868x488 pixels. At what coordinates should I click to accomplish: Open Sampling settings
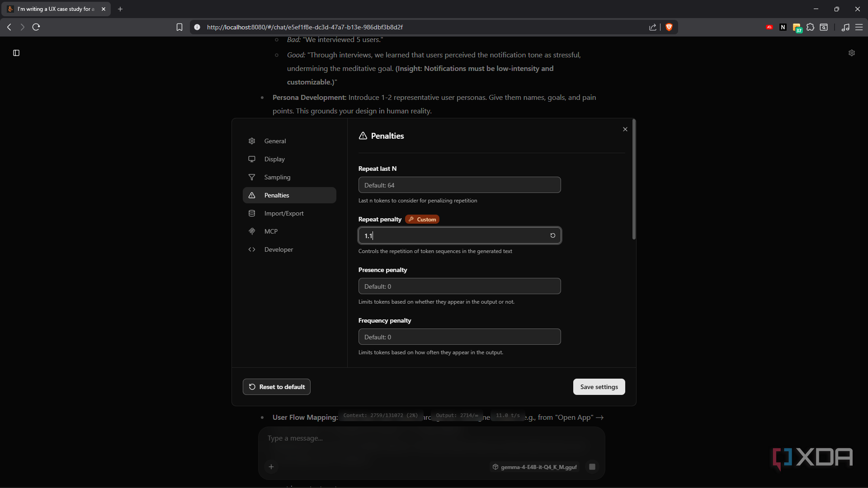tap(289, 177)
